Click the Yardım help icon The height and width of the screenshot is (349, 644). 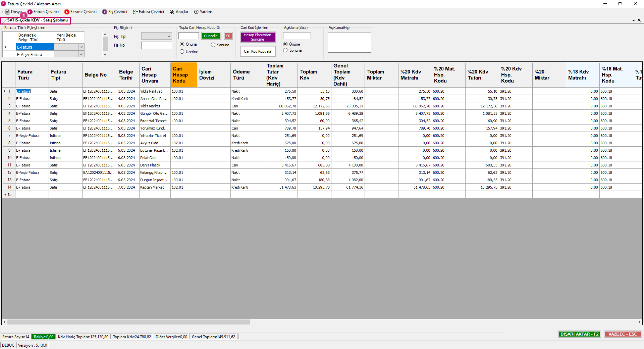[x=196, y=12]
